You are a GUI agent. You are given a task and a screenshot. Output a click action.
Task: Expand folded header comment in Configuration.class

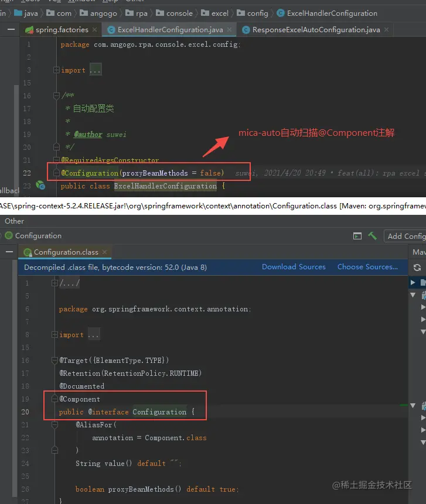(54, 283)
